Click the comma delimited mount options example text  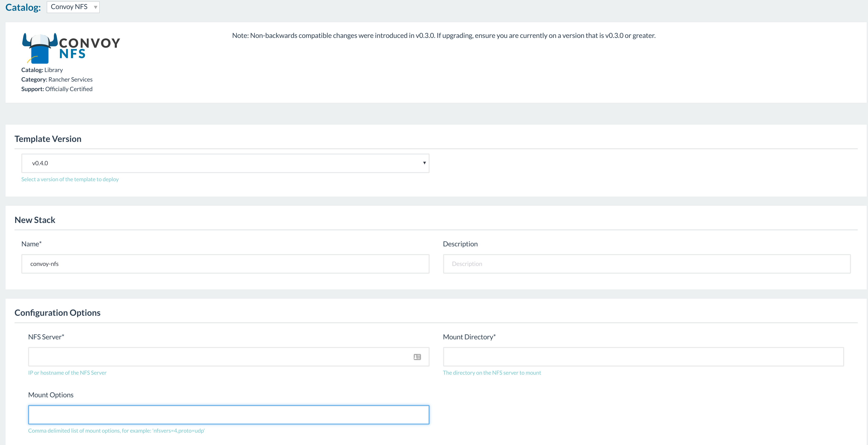point(116,430)
